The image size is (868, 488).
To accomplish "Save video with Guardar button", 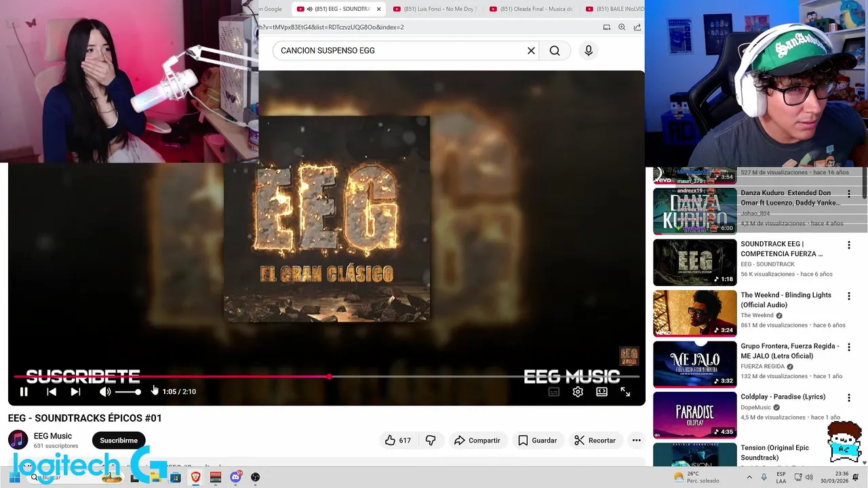I will (537, 441).
